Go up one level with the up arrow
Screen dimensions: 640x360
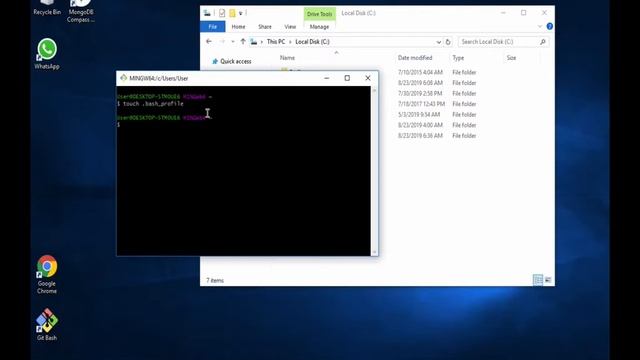(243, 42)
